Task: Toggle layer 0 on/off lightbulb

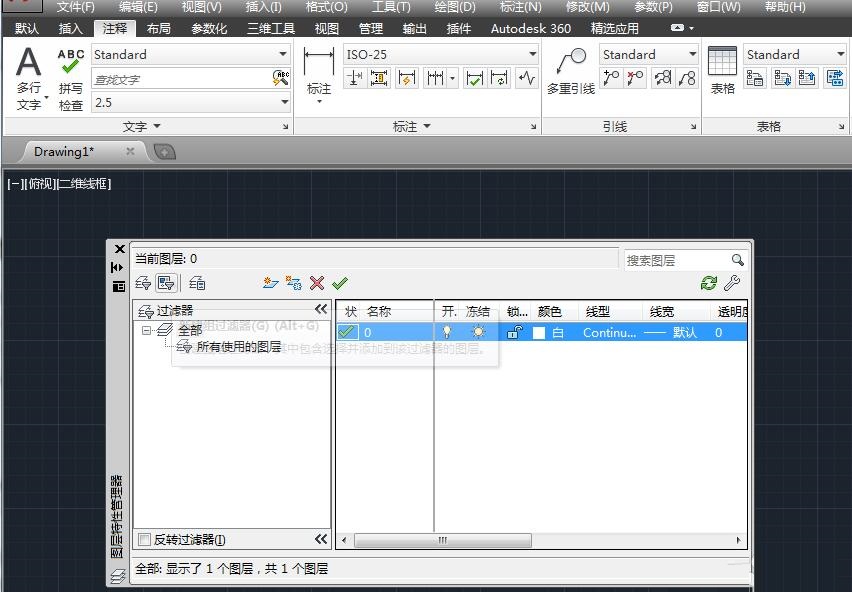Action: (x=447, y=332)
